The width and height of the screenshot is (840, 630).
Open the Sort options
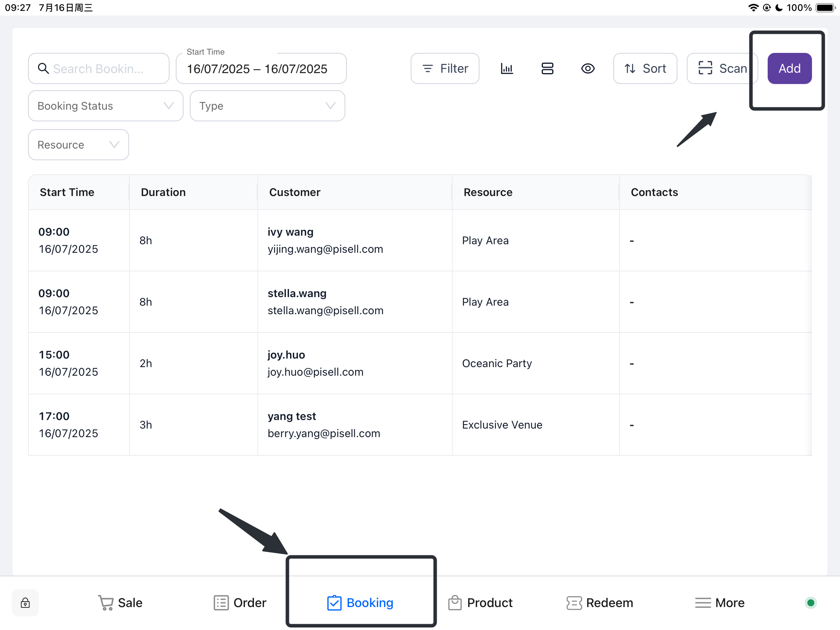(645, 68)
